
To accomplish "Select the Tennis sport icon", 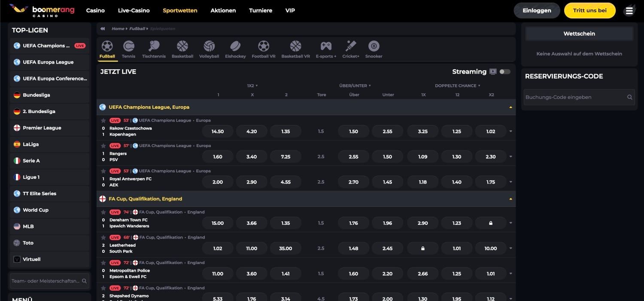I will click(x=128, y=48).
